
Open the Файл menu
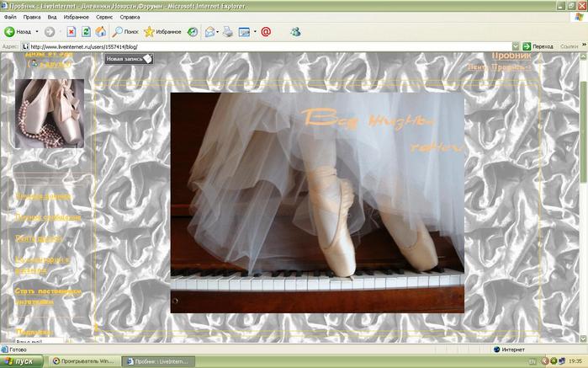click(x=10, y=18)
